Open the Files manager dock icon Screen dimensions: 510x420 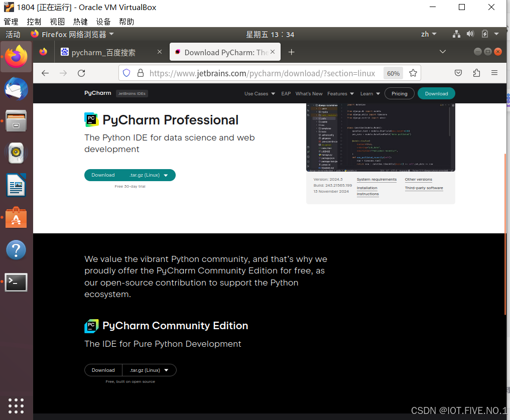[x=16, y=121]
